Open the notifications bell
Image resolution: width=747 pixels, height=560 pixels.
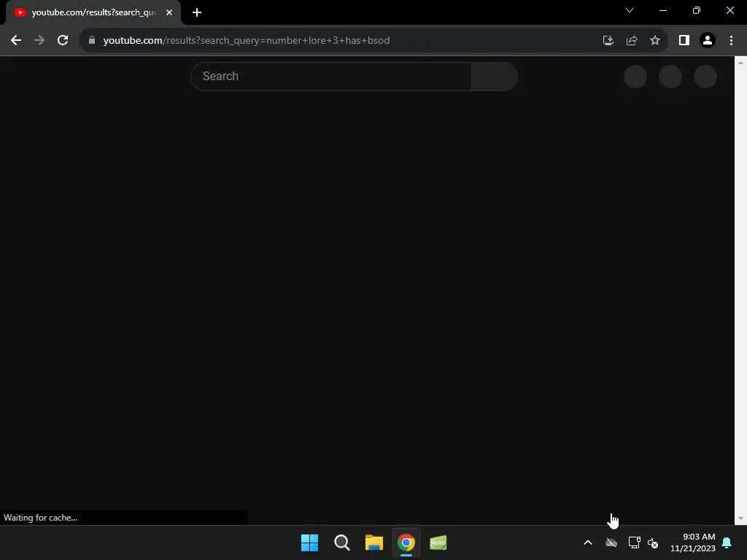(x=727, y=542)
